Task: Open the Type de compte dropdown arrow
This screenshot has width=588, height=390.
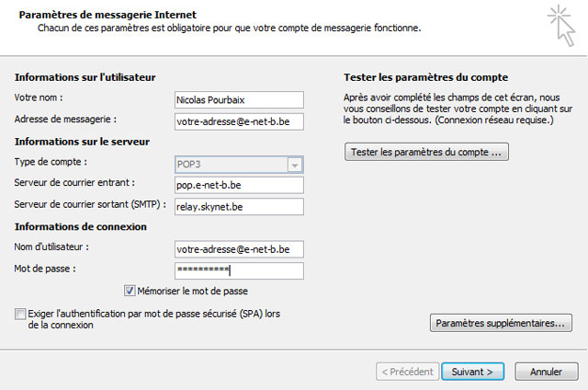Action: 295,164
